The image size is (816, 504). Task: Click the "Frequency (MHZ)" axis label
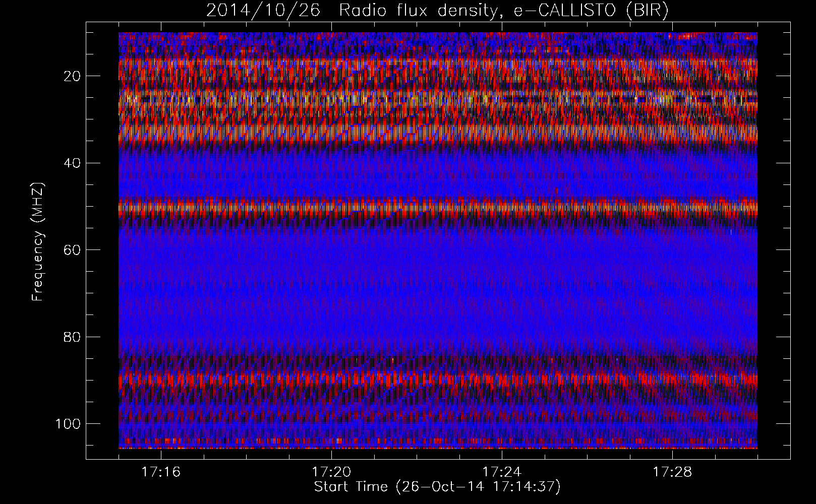click(x=38, y=242)
